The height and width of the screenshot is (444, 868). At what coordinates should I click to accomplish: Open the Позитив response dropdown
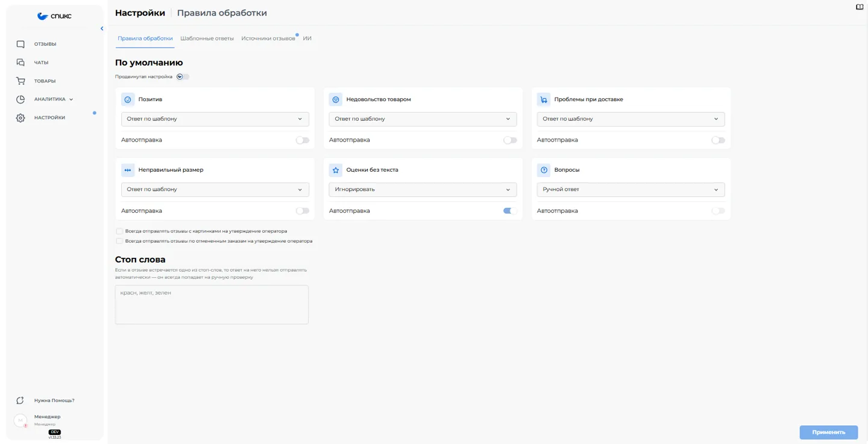[215, 119]
